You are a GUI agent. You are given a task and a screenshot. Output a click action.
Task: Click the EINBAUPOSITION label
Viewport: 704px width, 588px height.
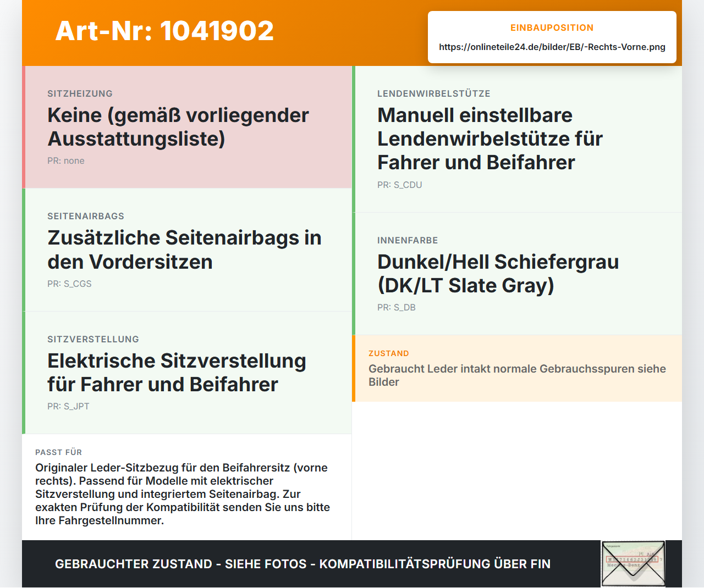[552, 27]
